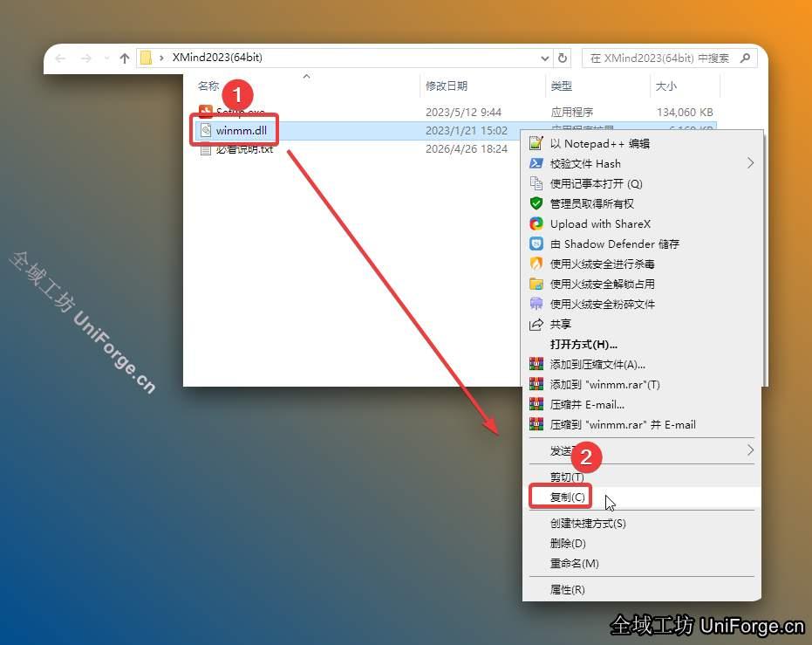
Task: Choose 添加到 "winmm.rar"(T)
Action: click(x=642, y=384)
